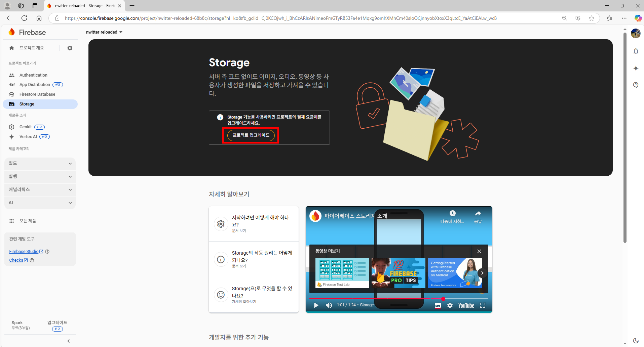644x347 pixels.
Task: Toggle video subtitles icon
Action: tap(438, 305)
